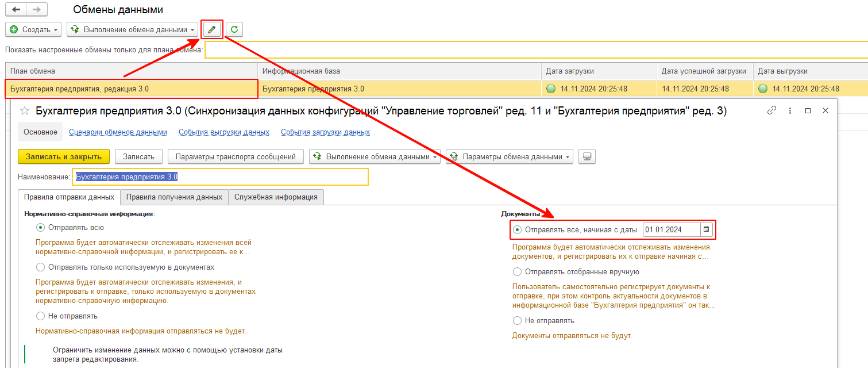Refresh the exchanges list with the green arrow icon

234,29
